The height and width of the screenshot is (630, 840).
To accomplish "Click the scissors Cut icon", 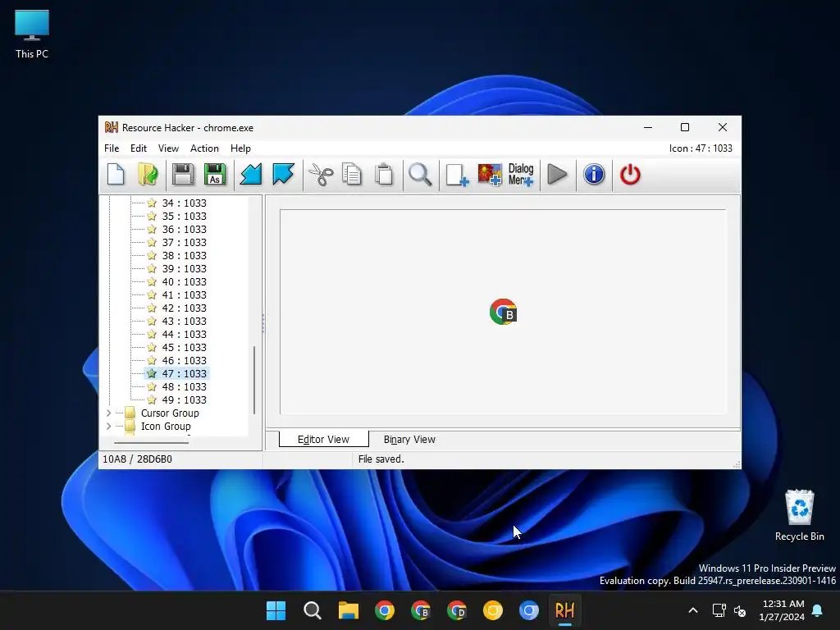I will point(321,175).
